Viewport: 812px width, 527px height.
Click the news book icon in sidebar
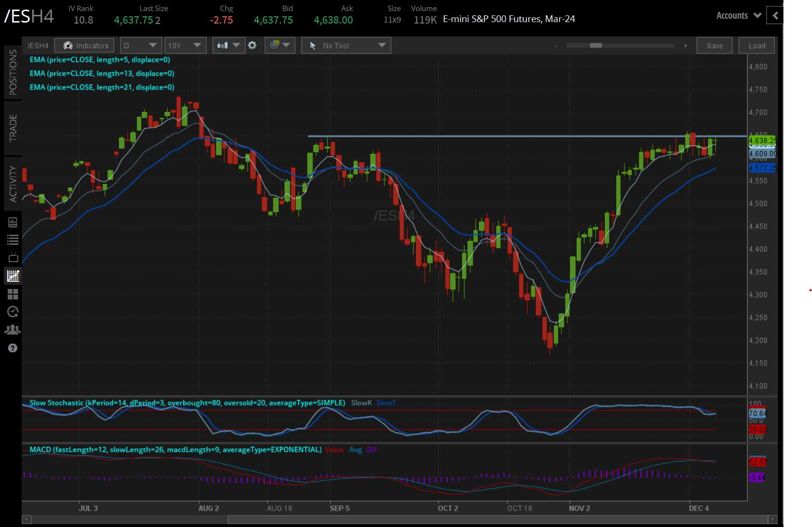(x=13, y=222)
